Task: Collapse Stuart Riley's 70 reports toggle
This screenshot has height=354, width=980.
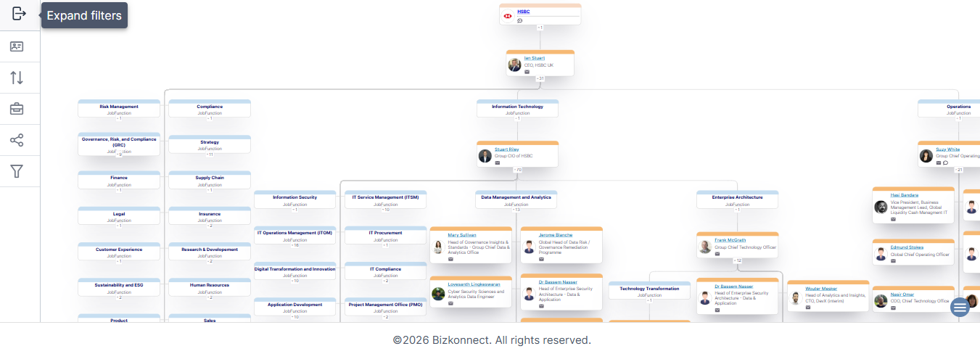Action: point(518,170)
